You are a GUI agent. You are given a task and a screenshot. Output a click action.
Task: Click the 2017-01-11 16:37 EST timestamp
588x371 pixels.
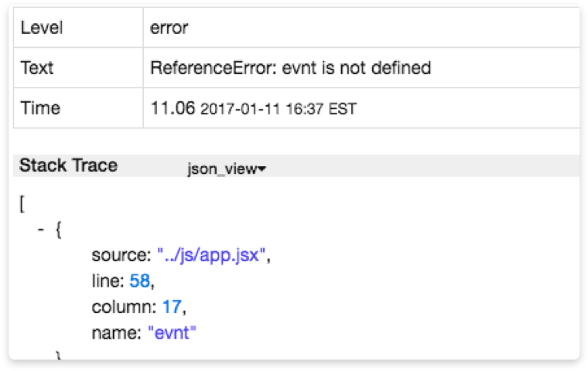point(279,109)
